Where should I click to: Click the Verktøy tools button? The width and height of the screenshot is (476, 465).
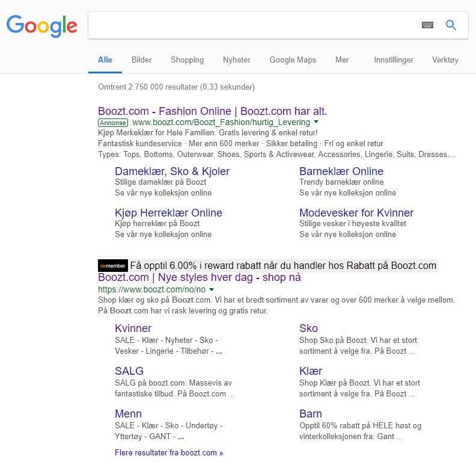[x=445, y=60]
